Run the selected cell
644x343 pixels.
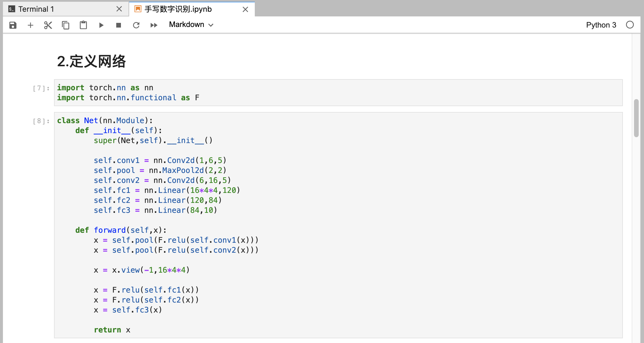coord(101,25)
